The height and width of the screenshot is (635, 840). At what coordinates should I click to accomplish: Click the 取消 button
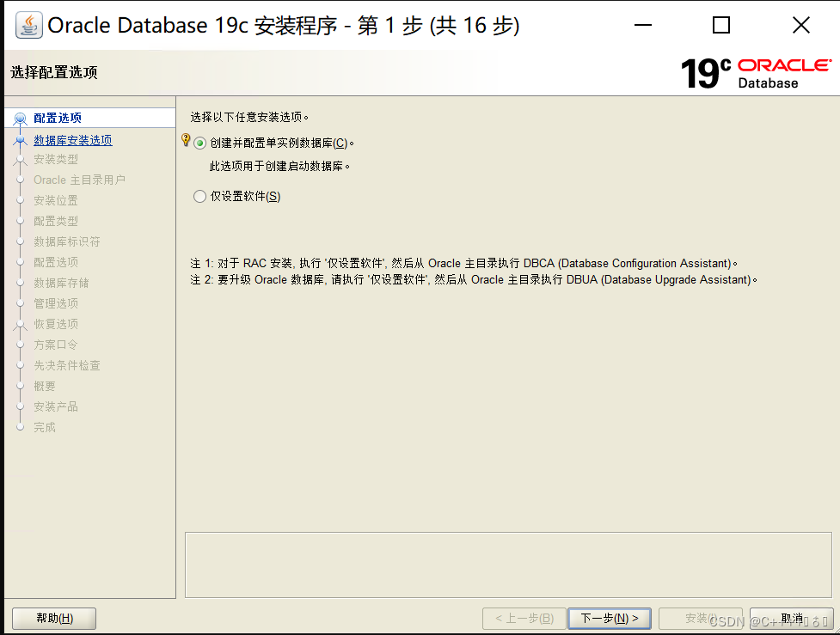(791, 619)
